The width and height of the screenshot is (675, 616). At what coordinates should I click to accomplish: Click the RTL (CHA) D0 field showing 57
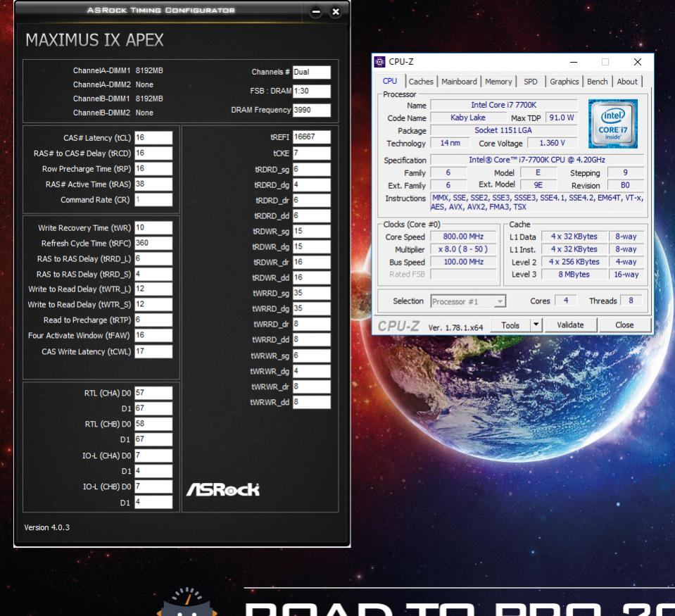[153, 393]
